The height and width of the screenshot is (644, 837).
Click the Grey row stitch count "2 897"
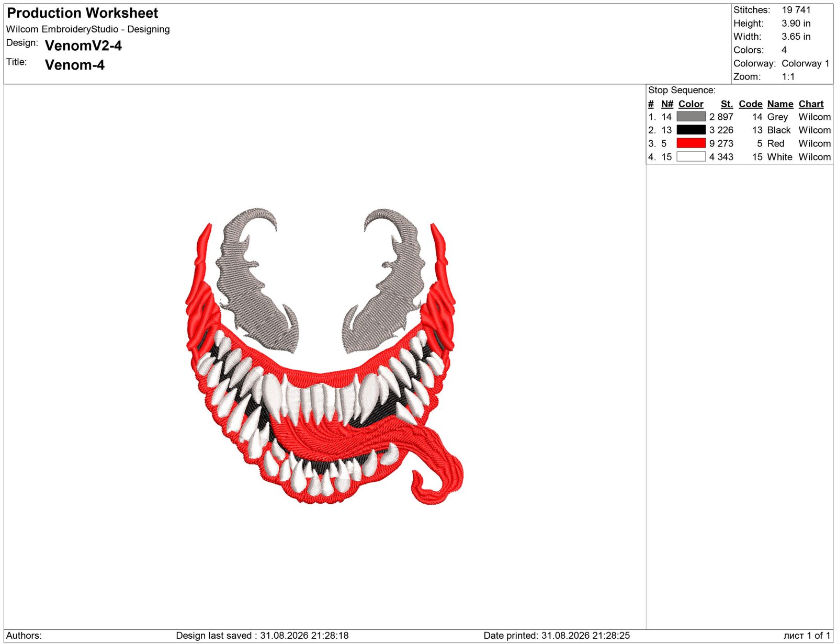pos(721,117)
